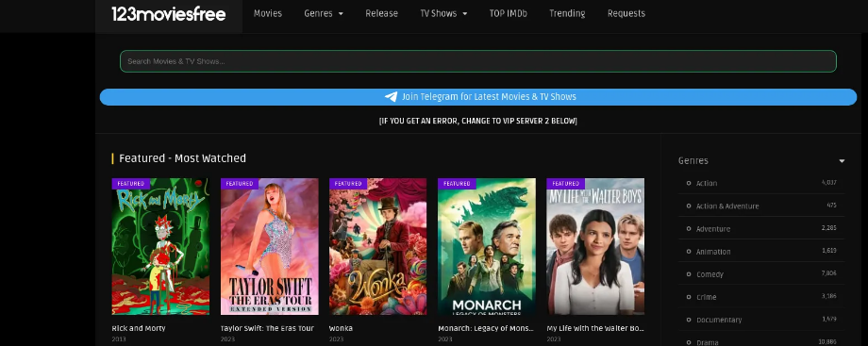Open the Taylor Swift: The Eras Tour title link
This screenshot has width=868, height=346.
point(267,328)
